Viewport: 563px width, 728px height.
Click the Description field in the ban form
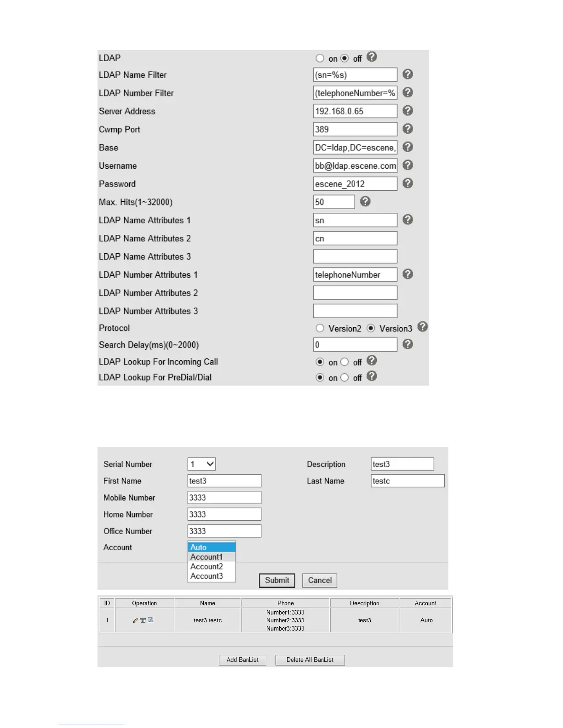pyautogui.click(x=402, y=464)
